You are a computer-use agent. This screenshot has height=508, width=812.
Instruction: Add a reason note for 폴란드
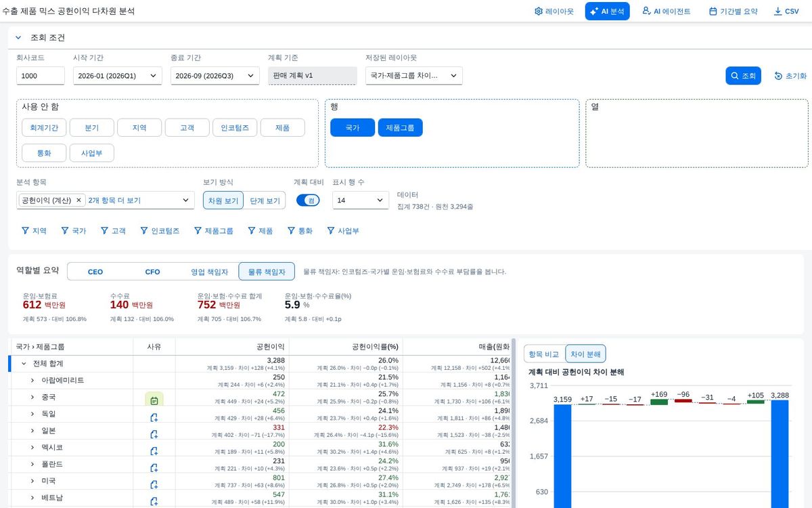coord(154,468)
